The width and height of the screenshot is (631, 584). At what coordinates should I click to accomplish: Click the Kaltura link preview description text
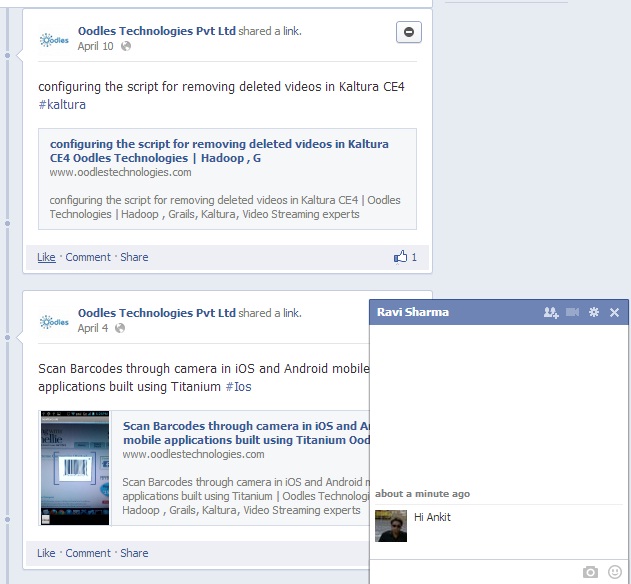225,207
